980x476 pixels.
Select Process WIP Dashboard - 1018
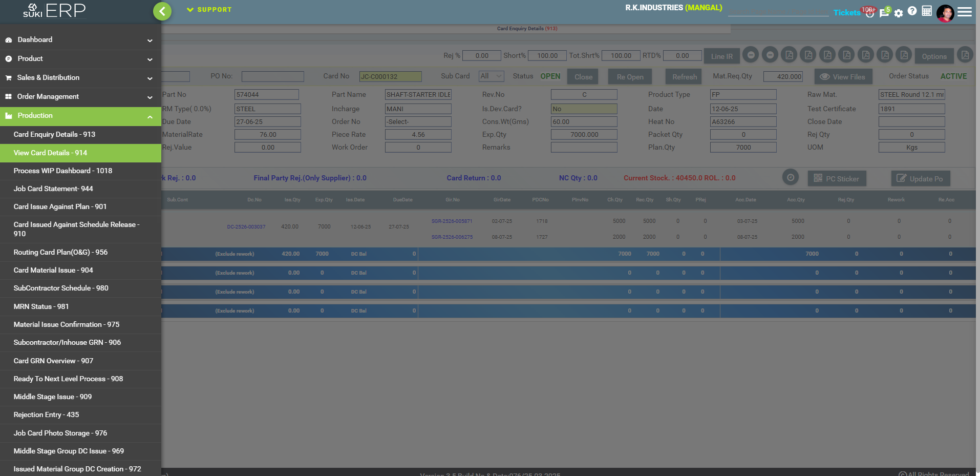[x=62, y=171]
